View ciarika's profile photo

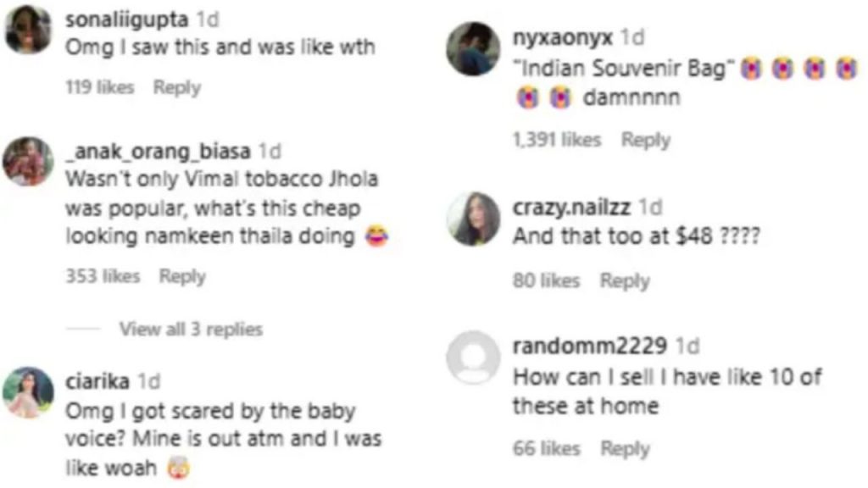coord(29,391)
